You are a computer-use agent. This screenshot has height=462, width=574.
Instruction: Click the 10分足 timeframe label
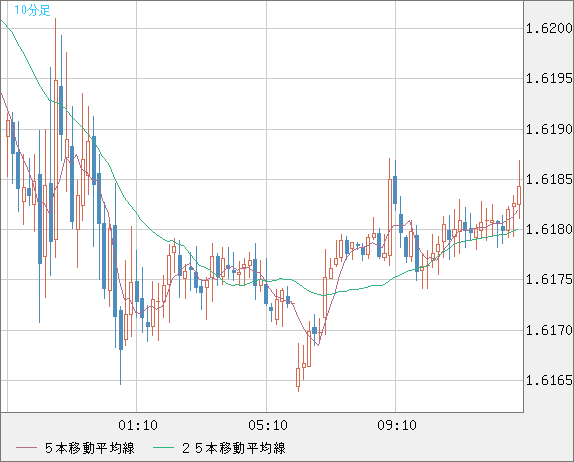(32, 10)
